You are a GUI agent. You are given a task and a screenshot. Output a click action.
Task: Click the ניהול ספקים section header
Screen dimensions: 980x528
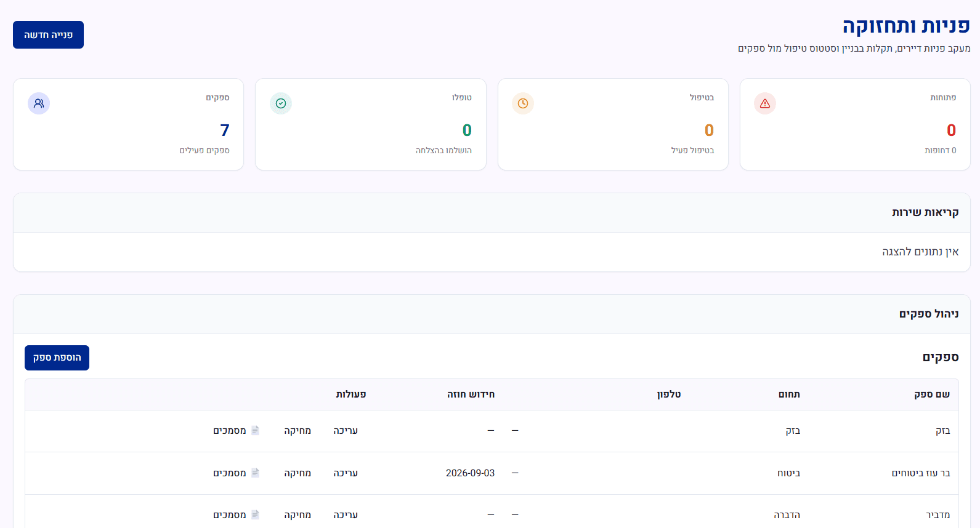tap(929, 314)
